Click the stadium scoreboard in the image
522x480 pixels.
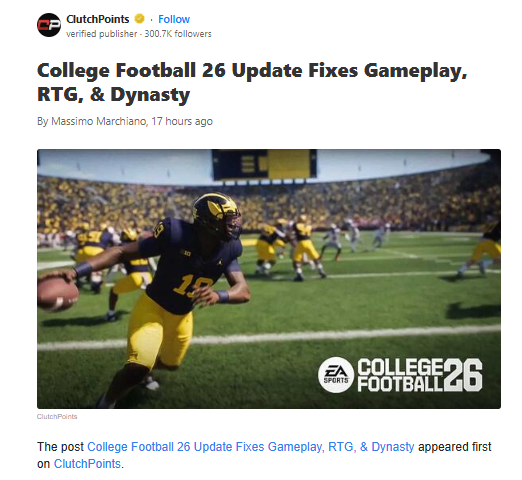264,165
